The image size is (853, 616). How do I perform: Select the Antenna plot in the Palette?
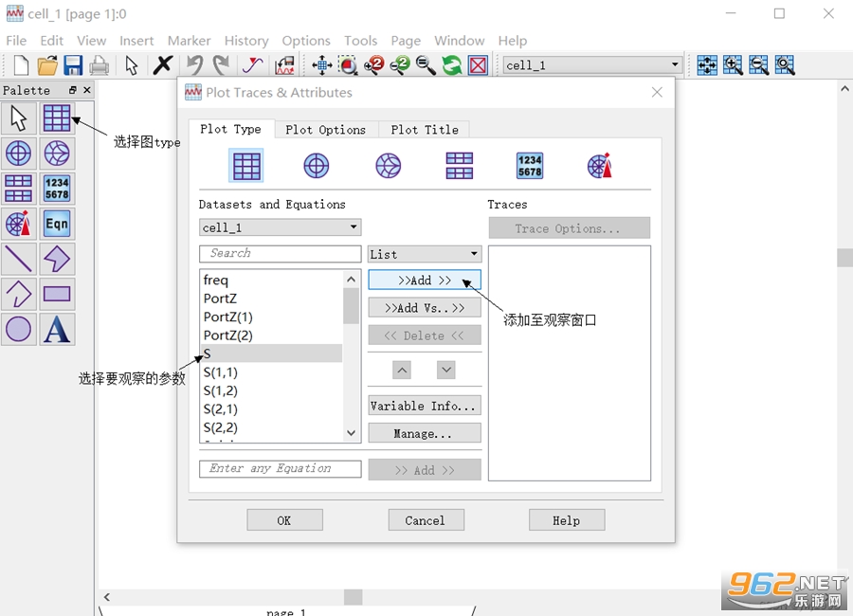pos(19,224)
